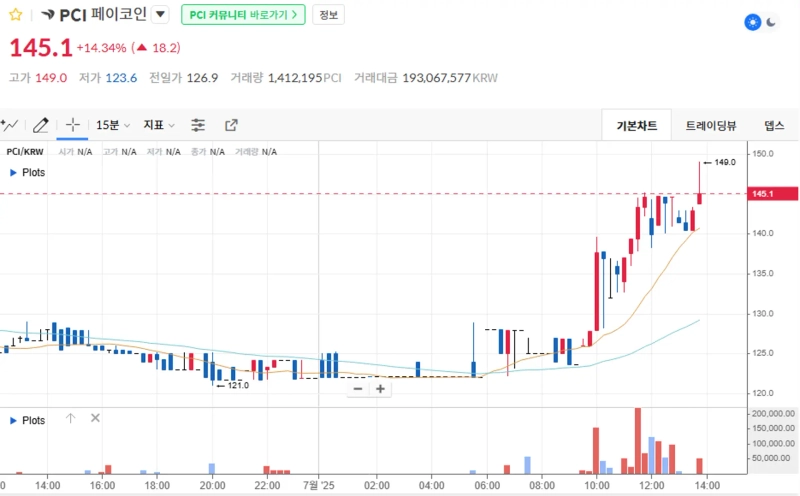Close the volume Plots pane
The width and height of the screenshot is (800, 496).
click(x=95, y=419)
